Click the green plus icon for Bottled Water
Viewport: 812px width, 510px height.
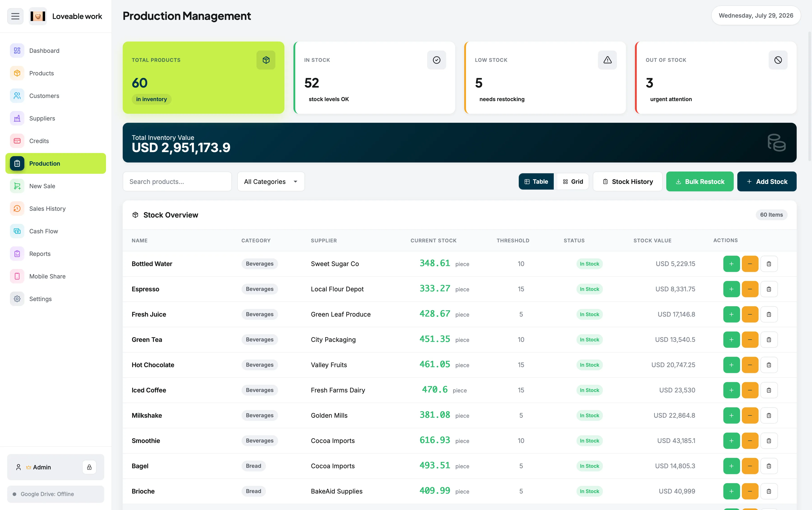click(731, 264)
